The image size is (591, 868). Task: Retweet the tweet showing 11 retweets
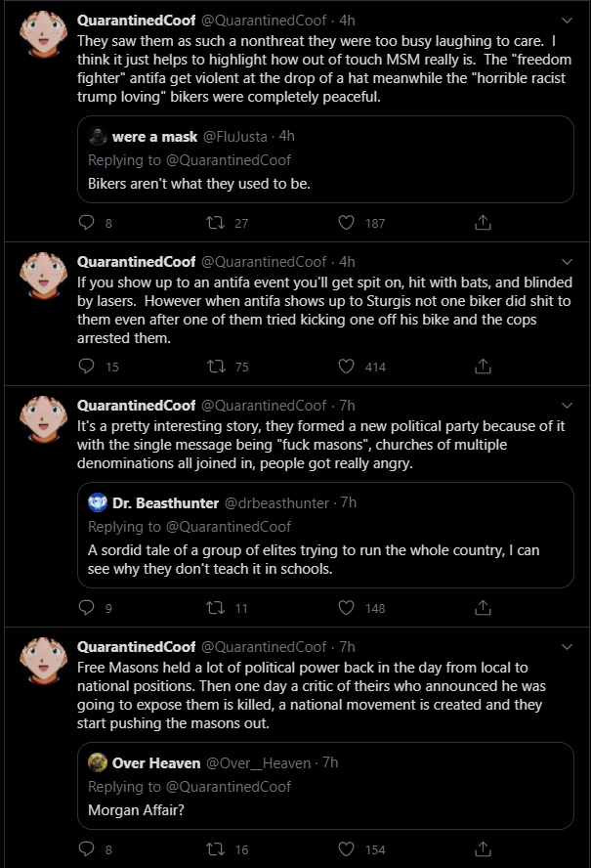[x=215, y=607]
